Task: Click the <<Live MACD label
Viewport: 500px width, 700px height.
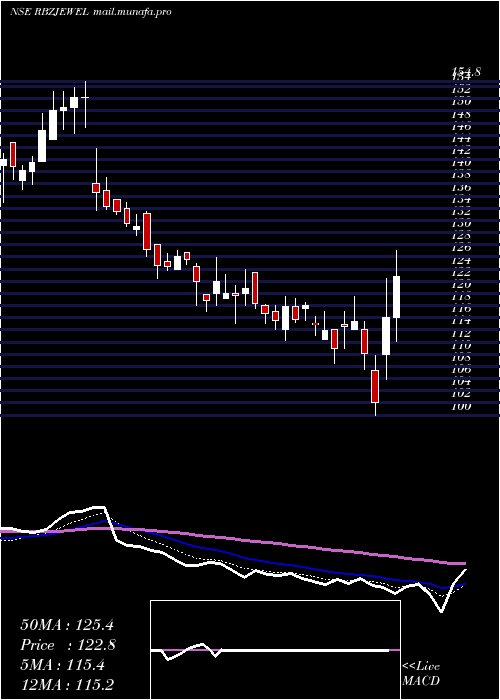Action: click(421, 674)
